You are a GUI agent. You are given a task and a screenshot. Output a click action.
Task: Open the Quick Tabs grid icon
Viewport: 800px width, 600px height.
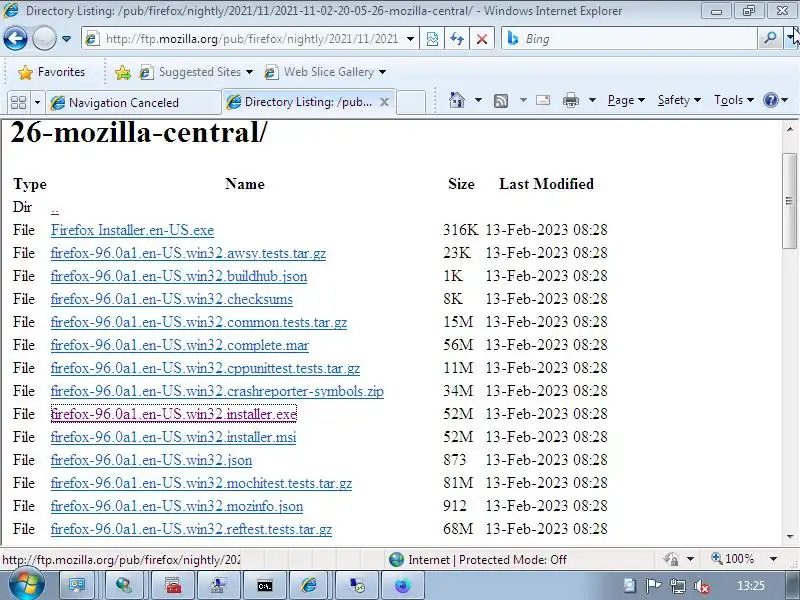(x=18, y=103)
